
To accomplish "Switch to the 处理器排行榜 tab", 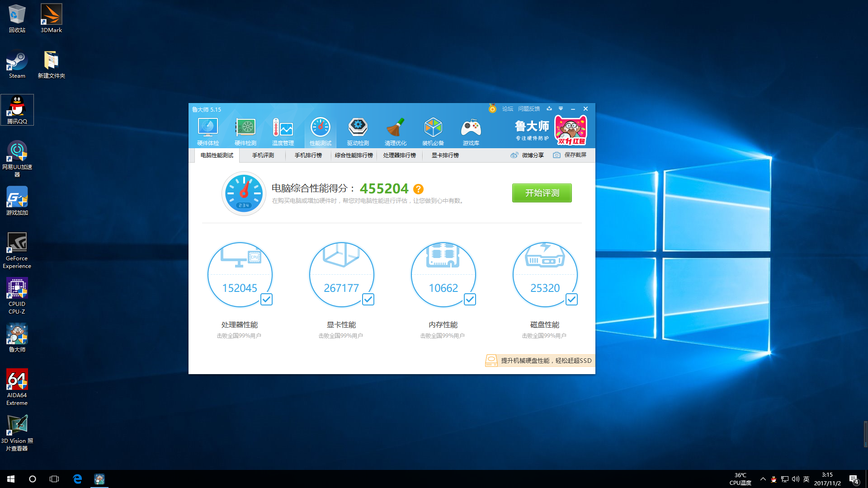I will click(x=400, y=155).
